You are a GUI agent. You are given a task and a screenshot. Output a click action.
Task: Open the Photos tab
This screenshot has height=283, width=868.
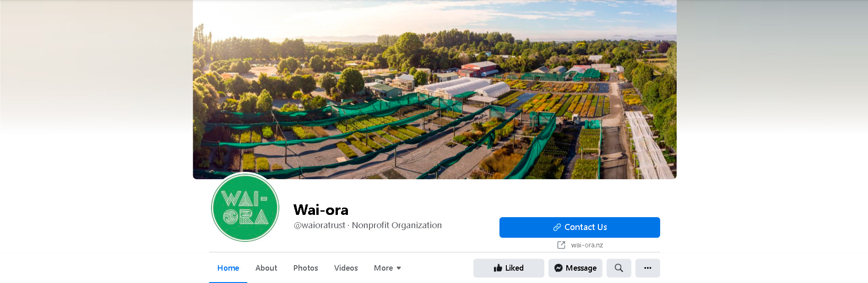click(305, 268)
